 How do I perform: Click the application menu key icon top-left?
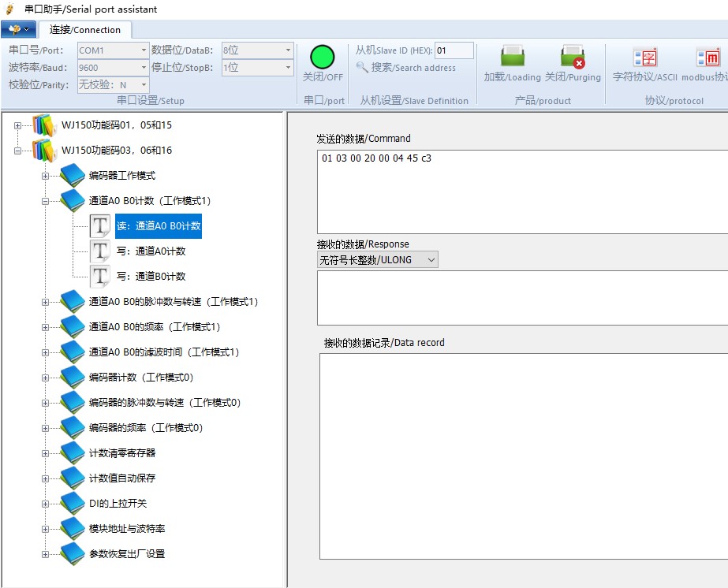tap(17, 28)
